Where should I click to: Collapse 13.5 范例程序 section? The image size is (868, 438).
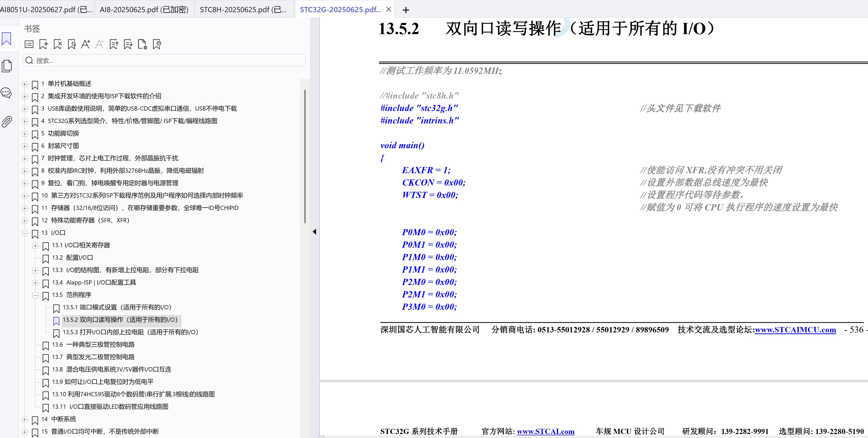(x=35, y=295)
